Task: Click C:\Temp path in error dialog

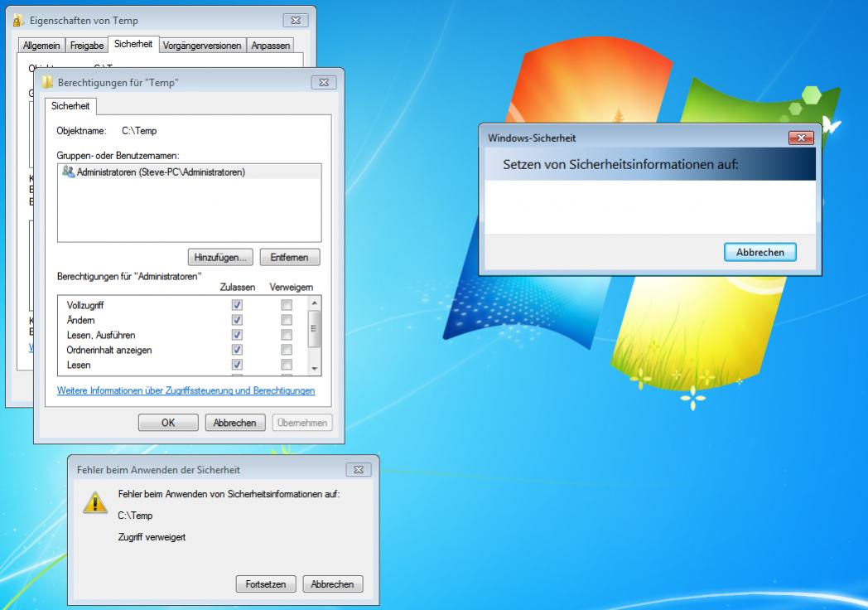Action: click(135, 516)
